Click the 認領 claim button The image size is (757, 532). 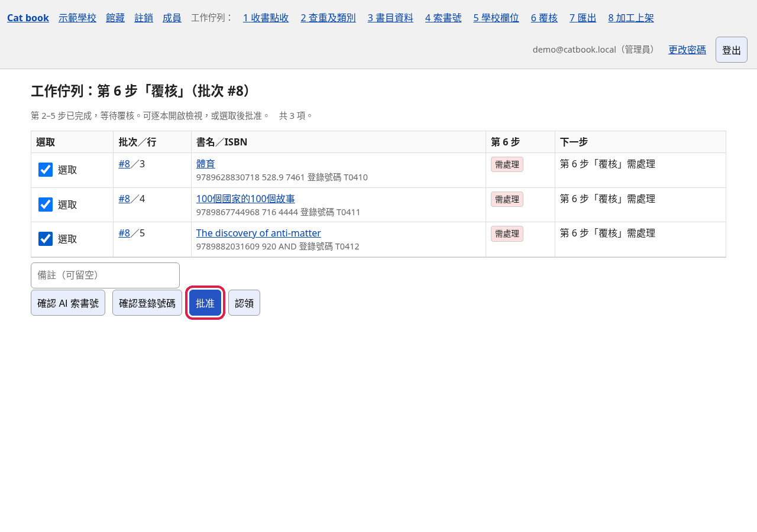click(x=244, y=303)
